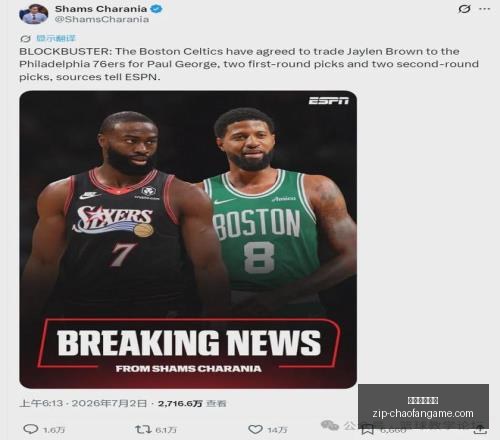Image resolution: width=500 pixels, height=440 pixels.
Task: Open Shams Charania's profile avatar
Action: tap(34, 14)
